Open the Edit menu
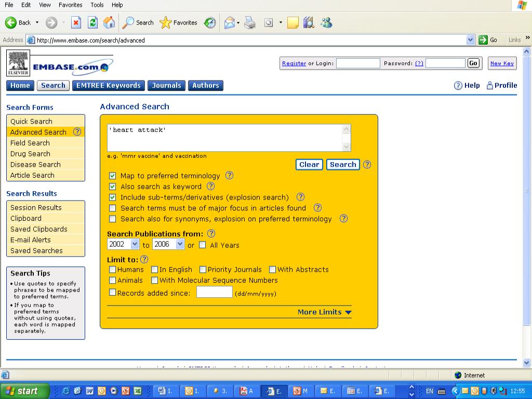This screenshot has width=532, height=399. click(x=26, y=5)
